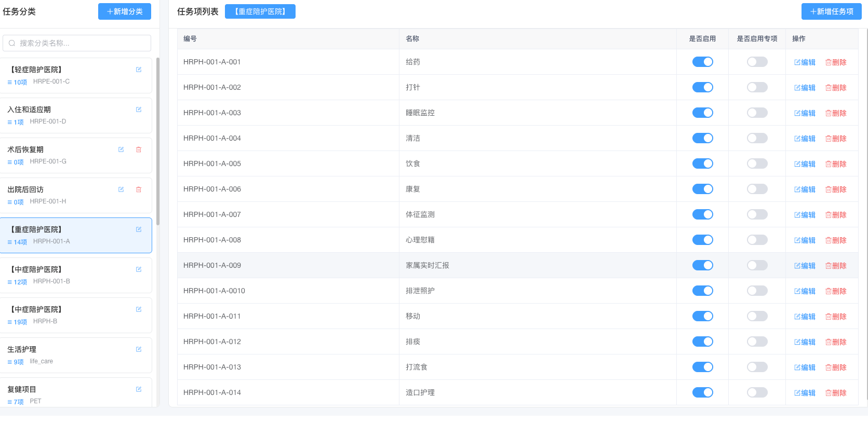The height and width of the screenshot is (437, 868).
Task: Click the category sidebar scrollbar
Action: point(158,141)
